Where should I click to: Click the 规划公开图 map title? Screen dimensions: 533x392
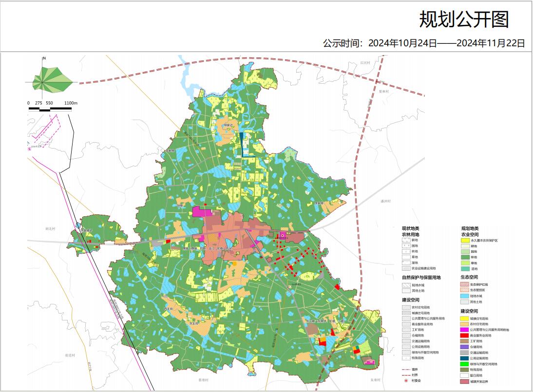tap(464, 20)
